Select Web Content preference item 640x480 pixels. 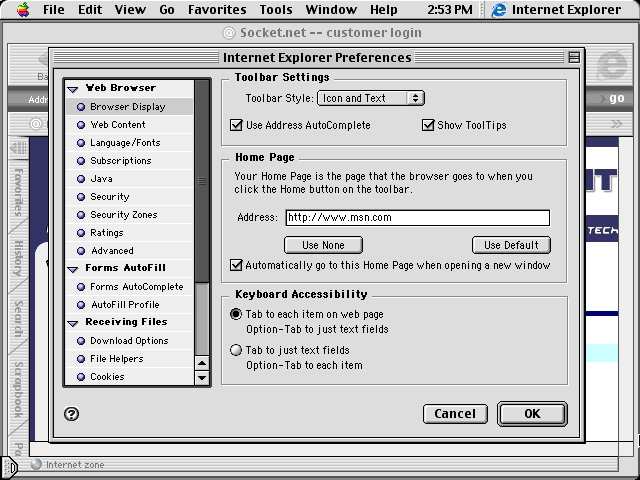(129, 125)
